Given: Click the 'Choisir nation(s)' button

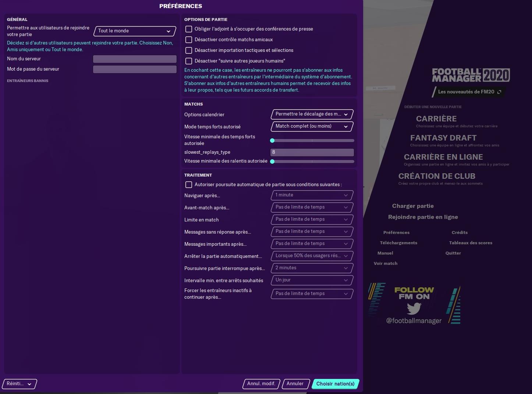Looking at the screenshot, I should click(x=335, y=384).
